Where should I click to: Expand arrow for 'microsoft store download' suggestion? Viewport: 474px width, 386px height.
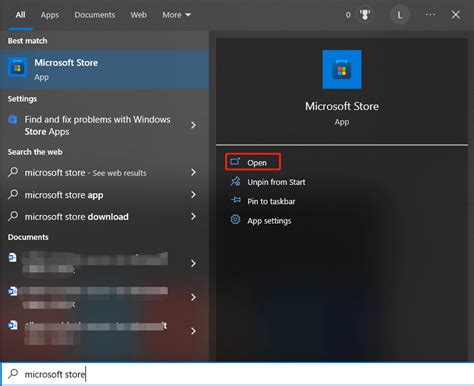[193, 216]
